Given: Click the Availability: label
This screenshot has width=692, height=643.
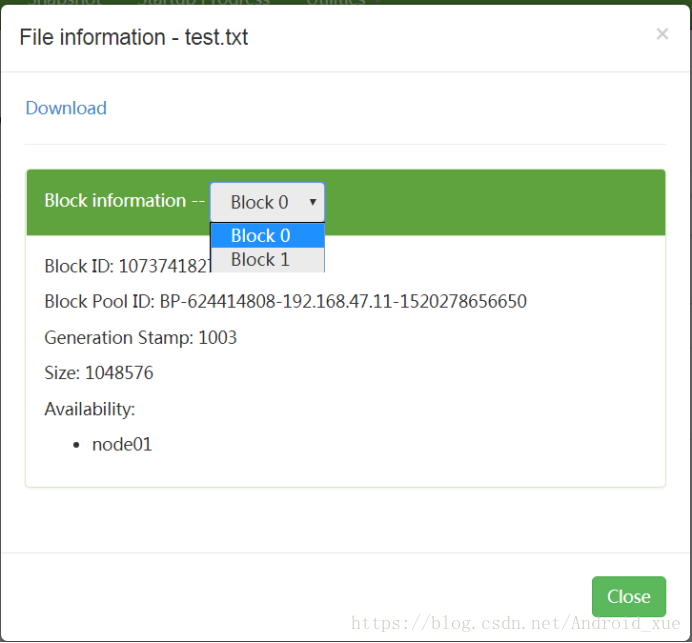Looking at the screenshot, I should click(90, 409).
